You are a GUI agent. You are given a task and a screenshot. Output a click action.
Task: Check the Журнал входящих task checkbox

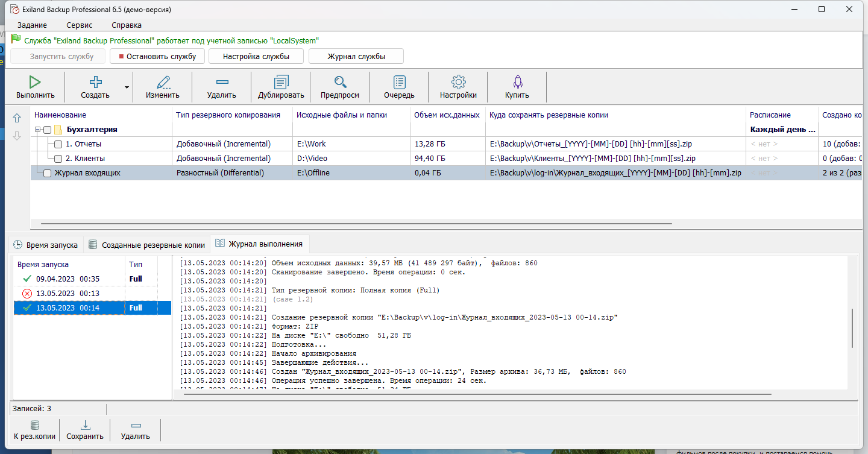[x=47, y=174]
